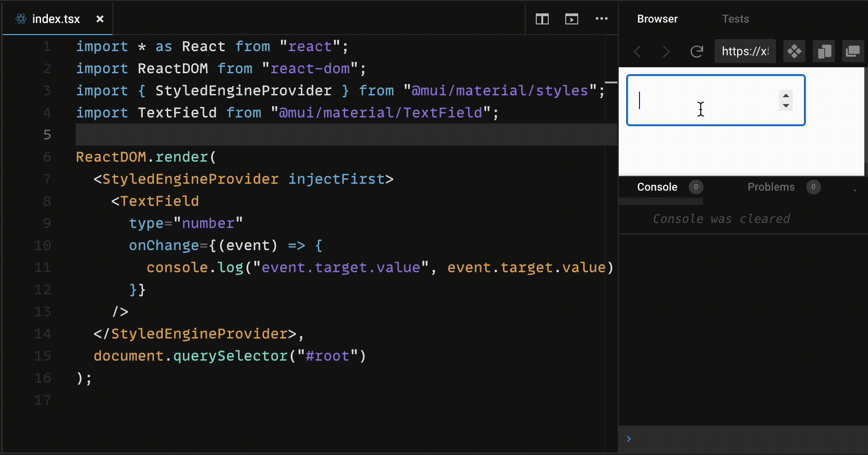
Task: Click line number 5 in the gutter
Action: pyautogui.click(x=47, y=134)
